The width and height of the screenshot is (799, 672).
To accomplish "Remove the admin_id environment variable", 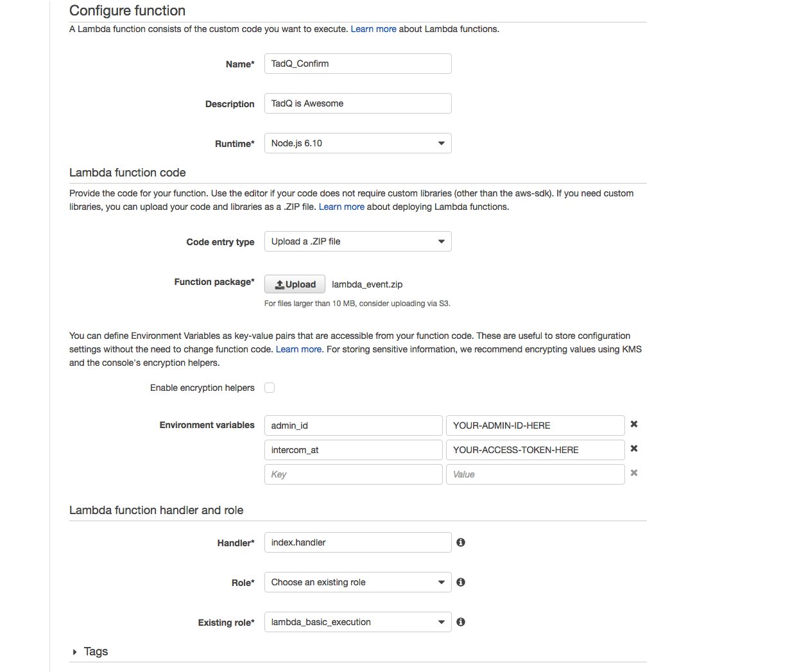I will 633,424.
